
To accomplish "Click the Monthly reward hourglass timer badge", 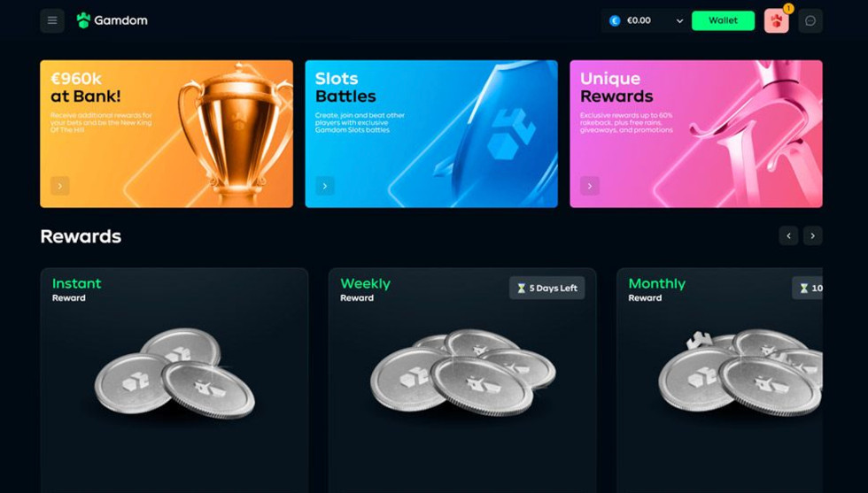I will [x=808, y=288].
